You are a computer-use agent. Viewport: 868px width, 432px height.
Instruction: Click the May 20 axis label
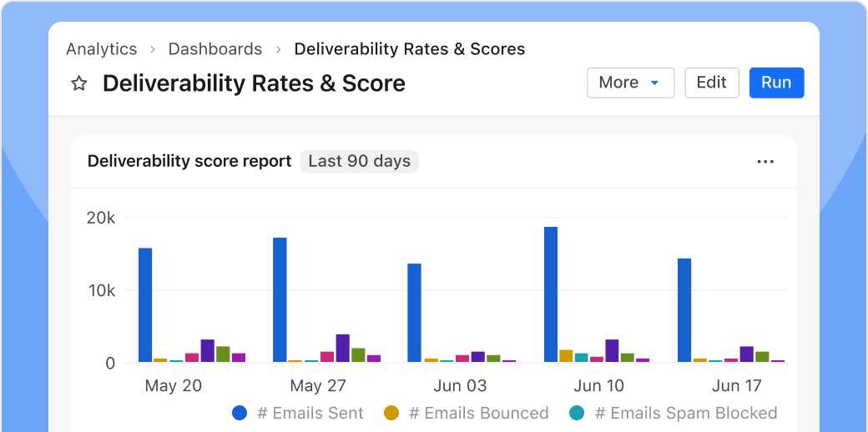coord(174,385)
